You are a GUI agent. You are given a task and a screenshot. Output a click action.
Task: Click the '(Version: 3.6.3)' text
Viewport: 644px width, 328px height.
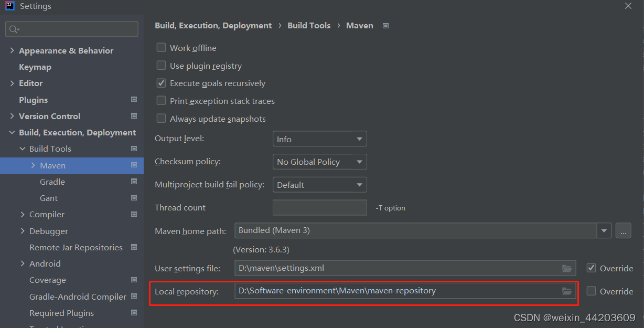click(x=261, y=249)
